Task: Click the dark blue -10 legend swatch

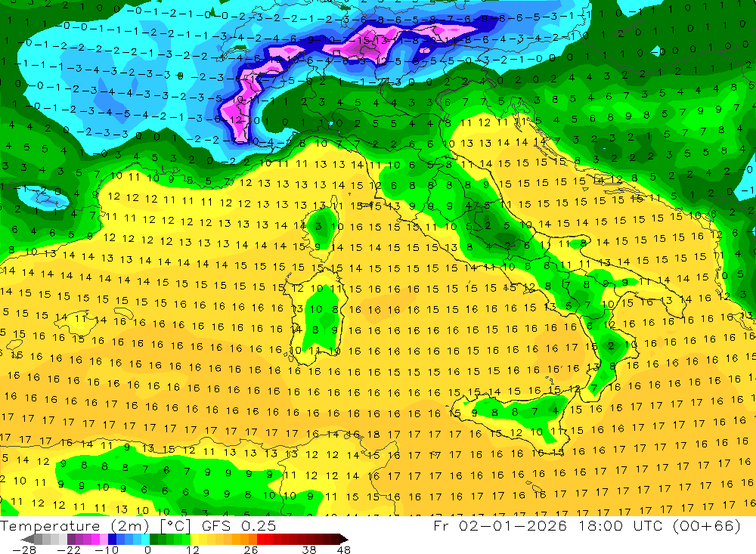Action: coord(113,539)
